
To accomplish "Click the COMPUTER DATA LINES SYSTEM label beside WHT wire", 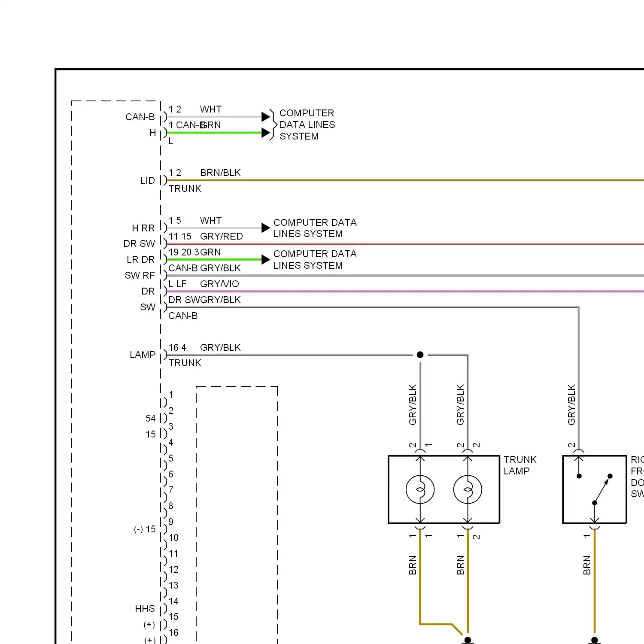I will point(315,228).
